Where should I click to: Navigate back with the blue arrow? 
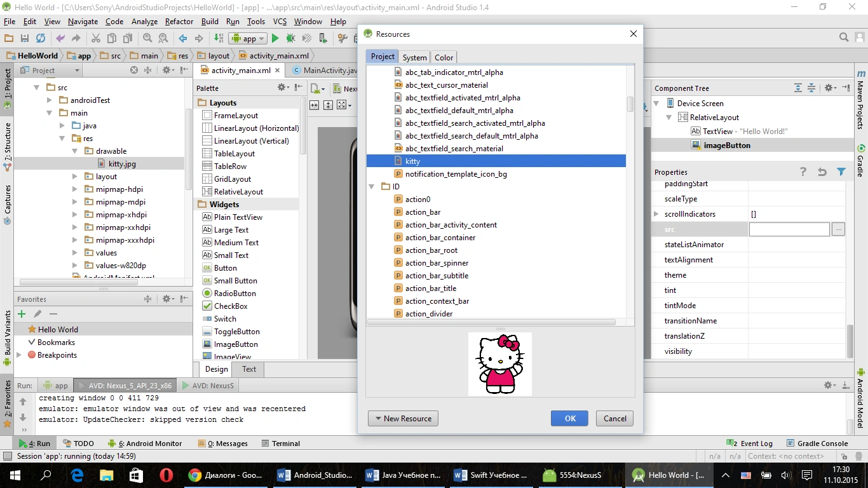coord(183,39)
